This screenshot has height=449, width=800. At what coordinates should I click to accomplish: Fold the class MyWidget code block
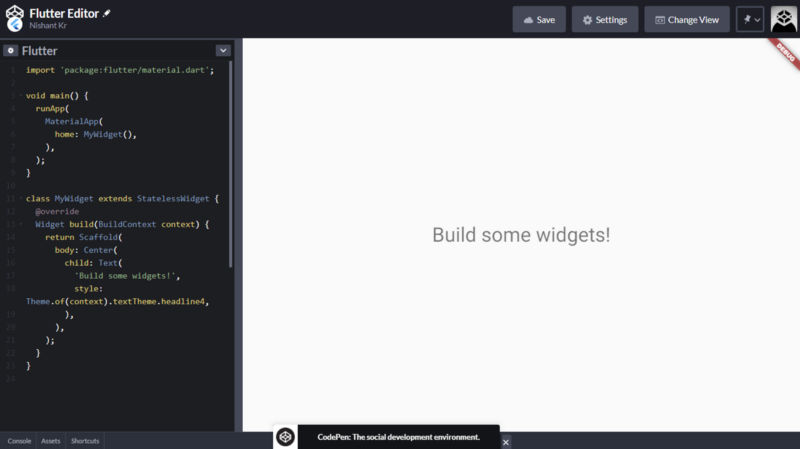pos(21,198)
